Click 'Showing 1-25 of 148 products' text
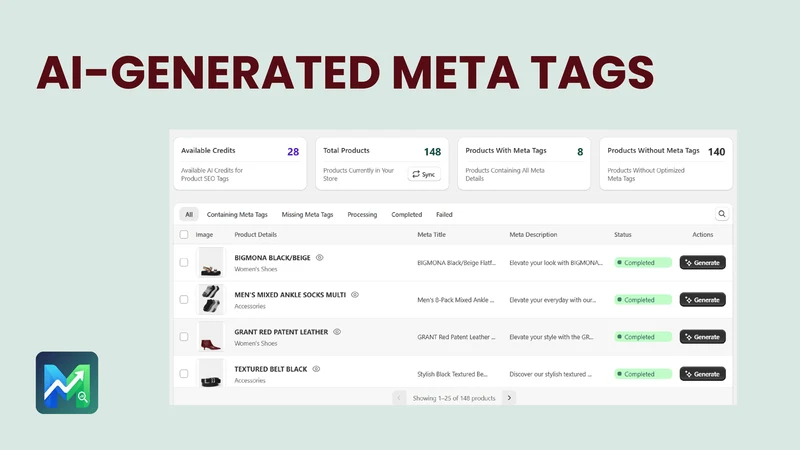 click(454, 398)
